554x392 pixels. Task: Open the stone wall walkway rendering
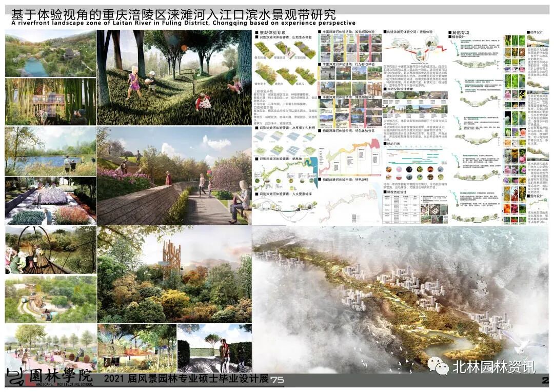click(174, 175)
